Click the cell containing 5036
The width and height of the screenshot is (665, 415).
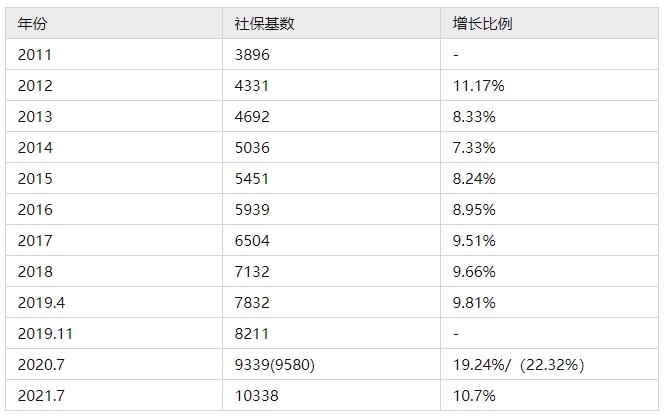pyautogui.click(x=252, y=147)
